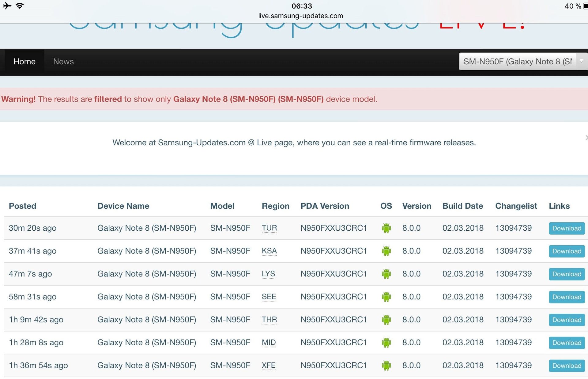Open the News navigation tab
This screenshot has height=379, width=588.
[63, 61]
